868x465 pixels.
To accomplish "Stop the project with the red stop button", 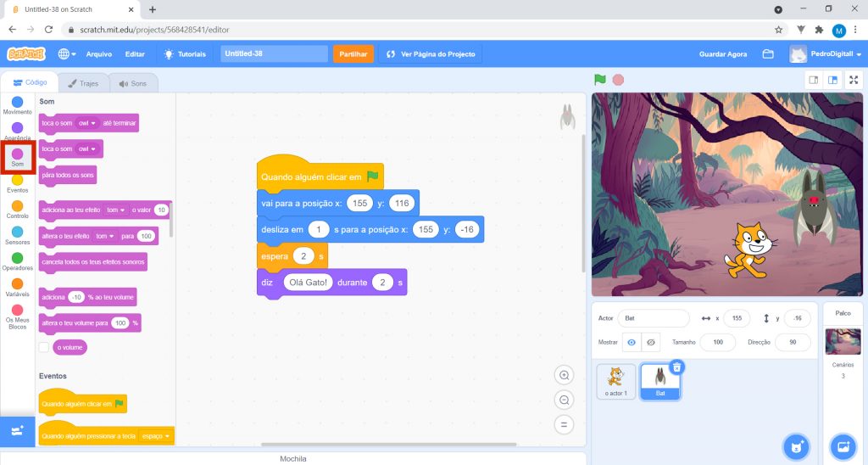I will 618,80.
